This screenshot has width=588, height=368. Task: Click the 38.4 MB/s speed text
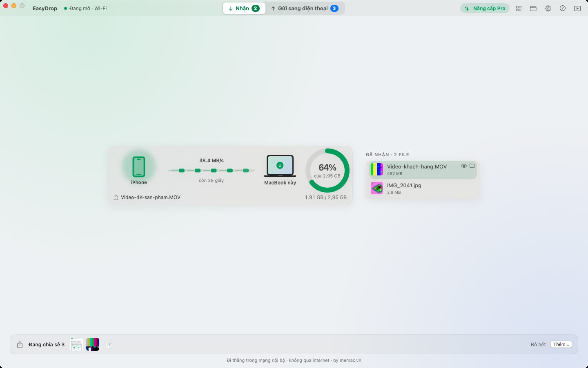tap(212, 161)
